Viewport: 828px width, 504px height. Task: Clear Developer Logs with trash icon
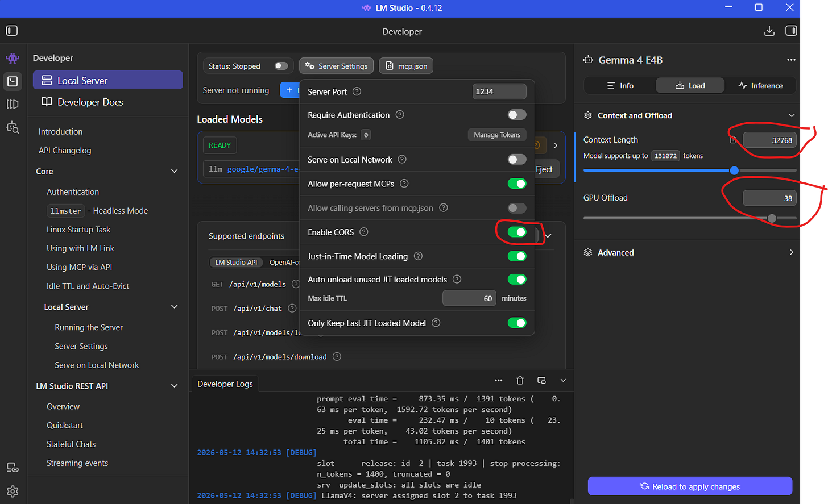click(x=520, y=380)
